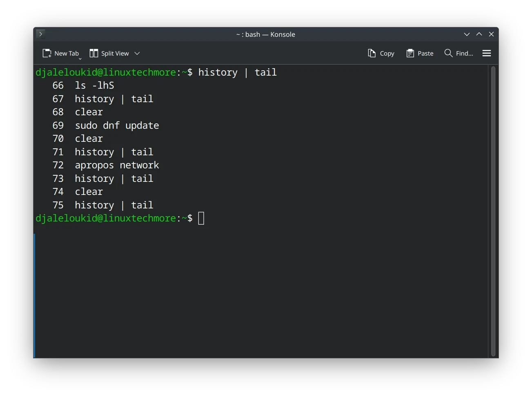This screenshot has width=532, height=398.
Task: Click the New Tab page-plus icon
Action: [47, 54]
